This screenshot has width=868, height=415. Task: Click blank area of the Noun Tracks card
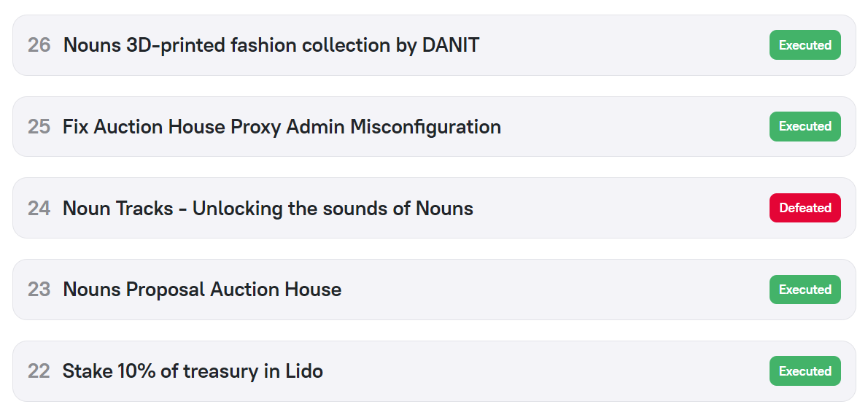click(x=620, y=209)
